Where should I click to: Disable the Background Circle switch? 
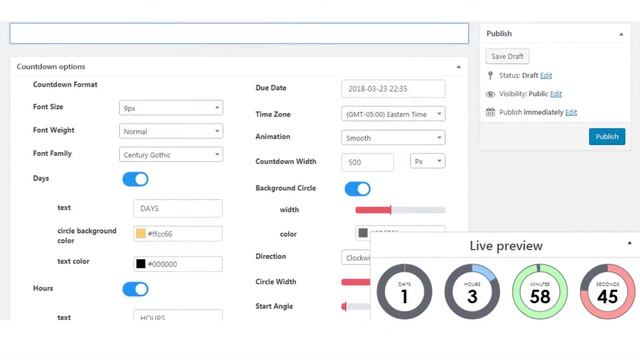click(358, 189)
